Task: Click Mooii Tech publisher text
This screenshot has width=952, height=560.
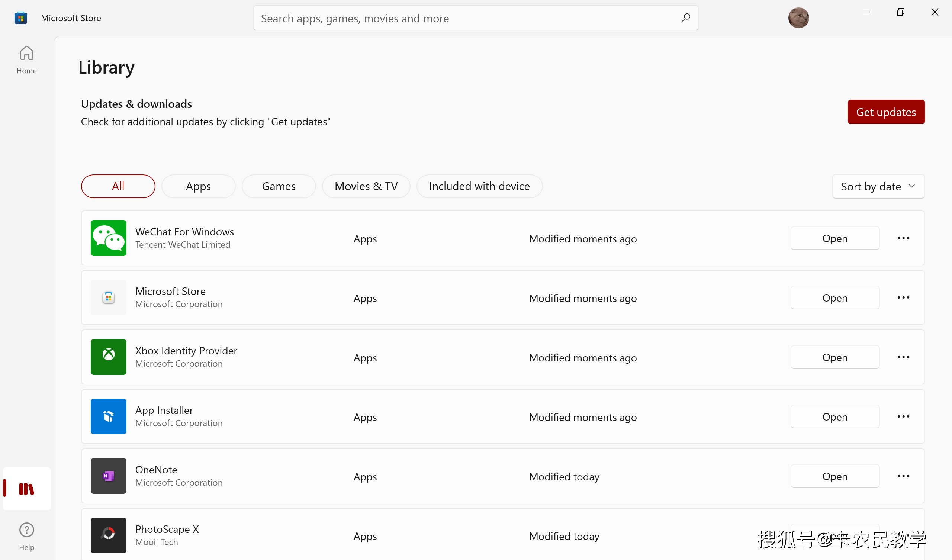Action: [x=157, y=542]
